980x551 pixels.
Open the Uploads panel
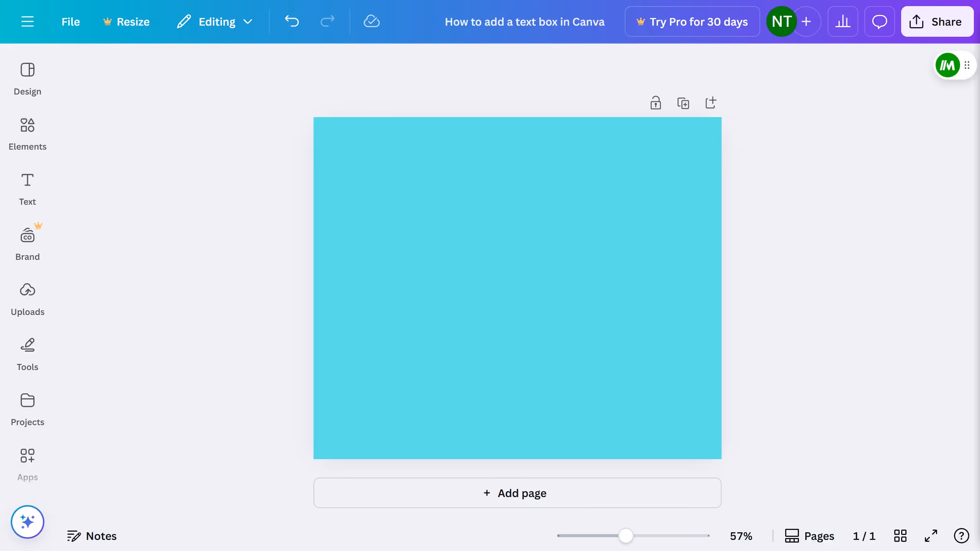[27, 299]
